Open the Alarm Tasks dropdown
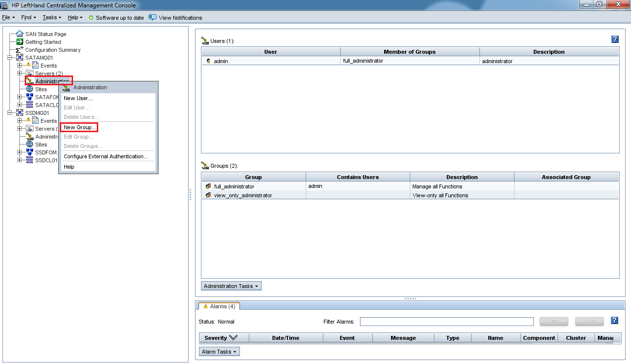This screenshot has width=631, height=364. click(220, 352)
